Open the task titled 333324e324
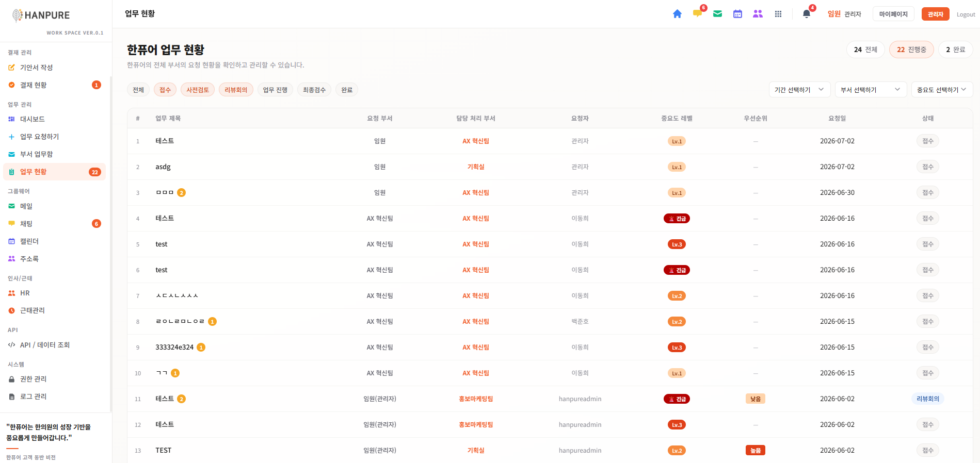 [x=174, y=348]
